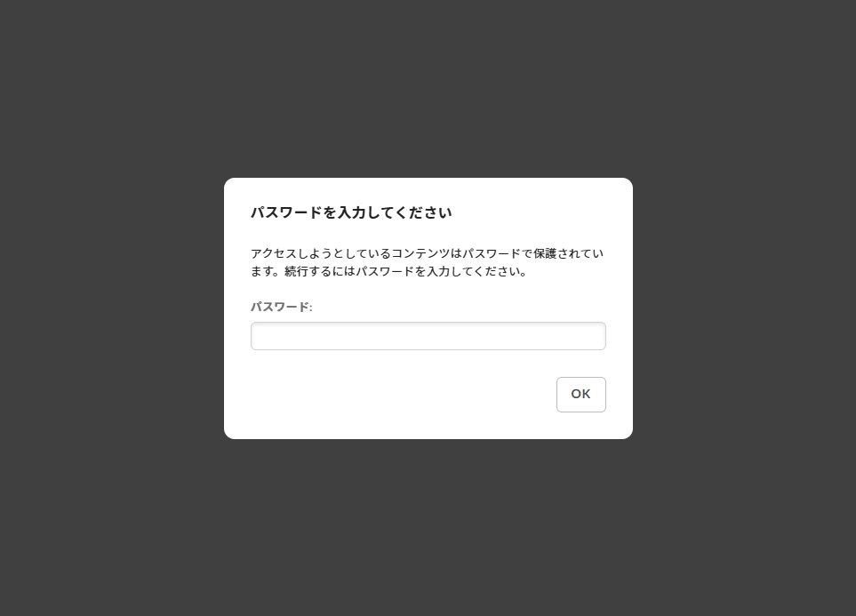Click the OK button
The image size is (856, 616).
click(580, 395)
